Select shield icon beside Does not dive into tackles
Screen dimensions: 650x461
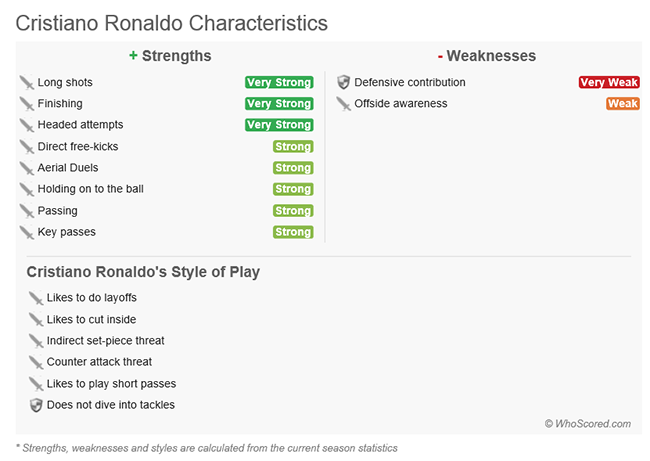click(36, 405)
